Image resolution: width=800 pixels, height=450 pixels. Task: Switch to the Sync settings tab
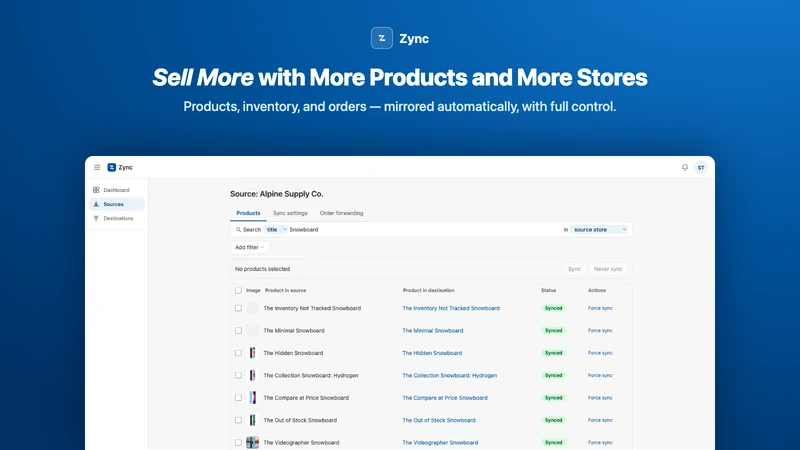(x=290, y=213)
